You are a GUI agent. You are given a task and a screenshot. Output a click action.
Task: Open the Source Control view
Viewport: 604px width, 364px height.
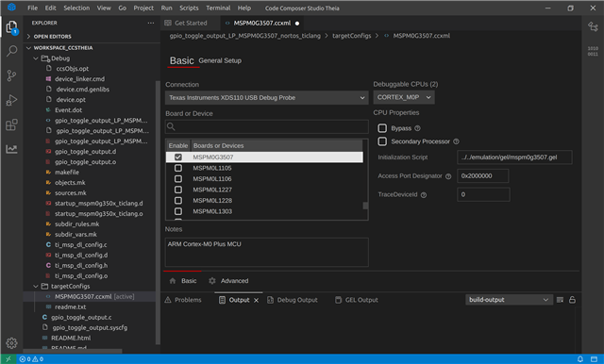tap(11, 75)
